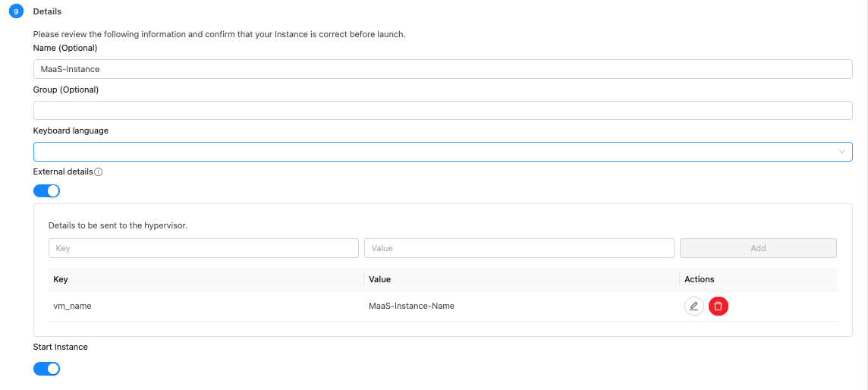Click the External details label
The height and width of the screenshot is (390, 868).
(x=63, y=171)
